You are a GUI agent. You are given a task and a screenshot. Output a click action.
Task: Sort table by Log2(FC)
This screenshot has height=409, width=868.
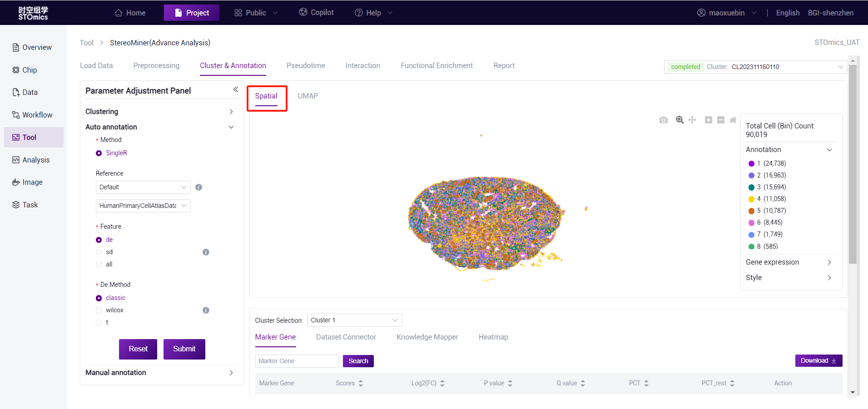442,383
